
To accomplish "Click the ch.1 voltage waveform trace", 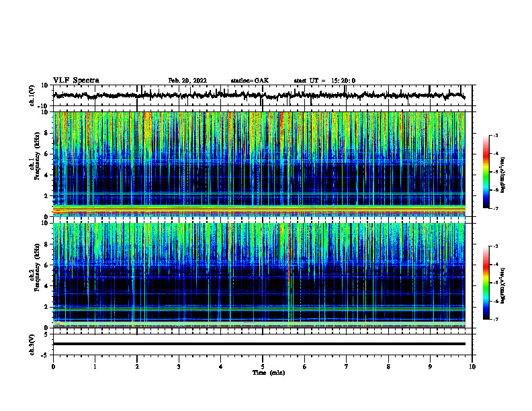I will [x=259, y=95].
